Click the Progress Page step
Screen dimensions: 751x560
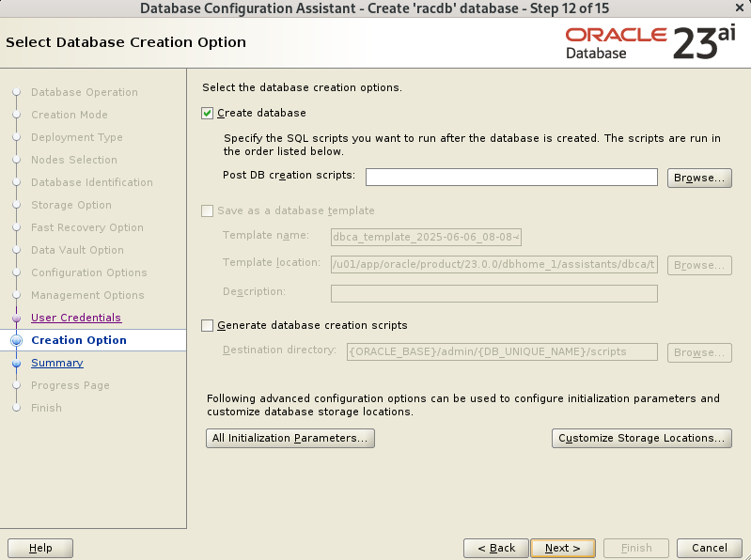tap(70, 385)
